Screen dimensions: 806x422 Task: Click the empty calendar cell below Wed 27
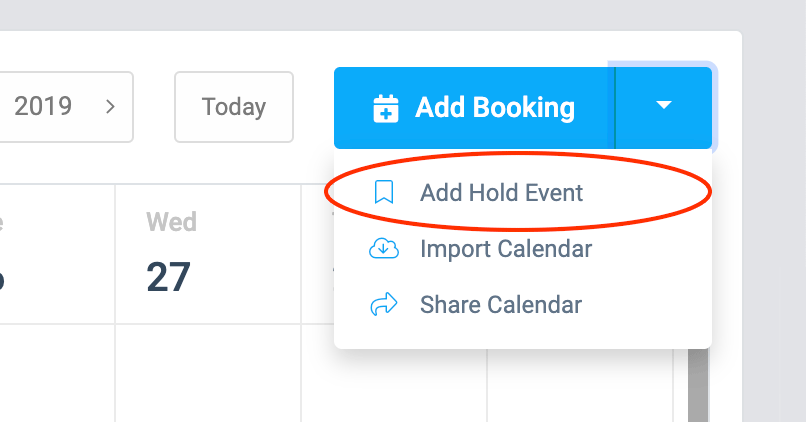[x=208, y=373]
